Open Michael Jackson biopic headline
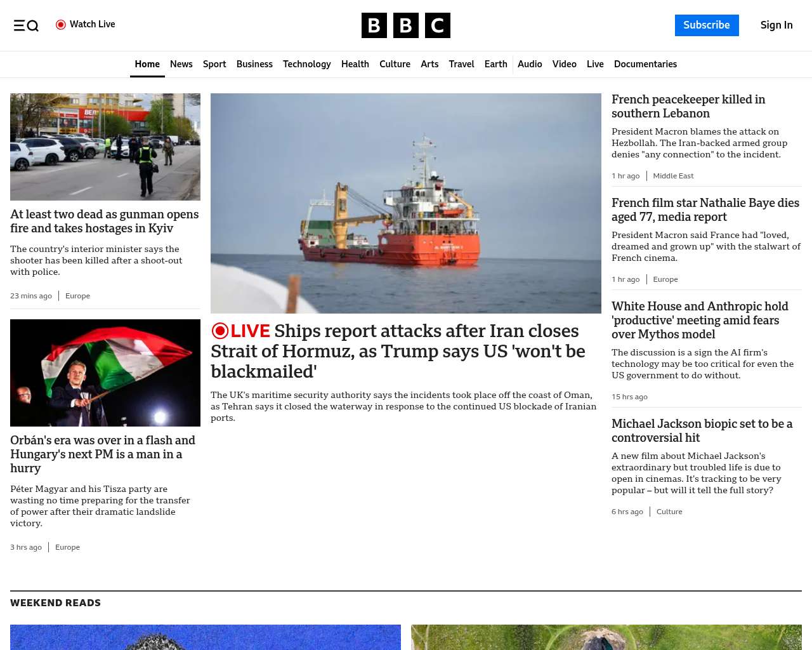 pos(702,430)
